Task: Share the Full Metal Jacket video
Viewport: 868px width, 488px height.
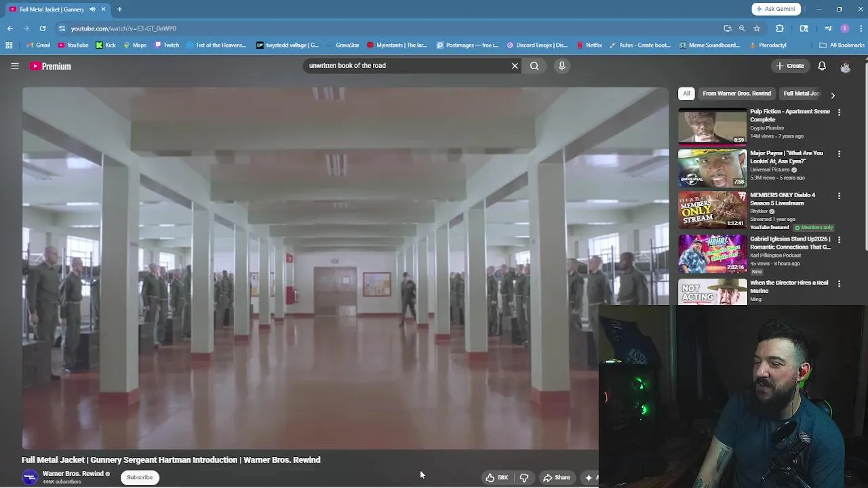Action: 557,477
